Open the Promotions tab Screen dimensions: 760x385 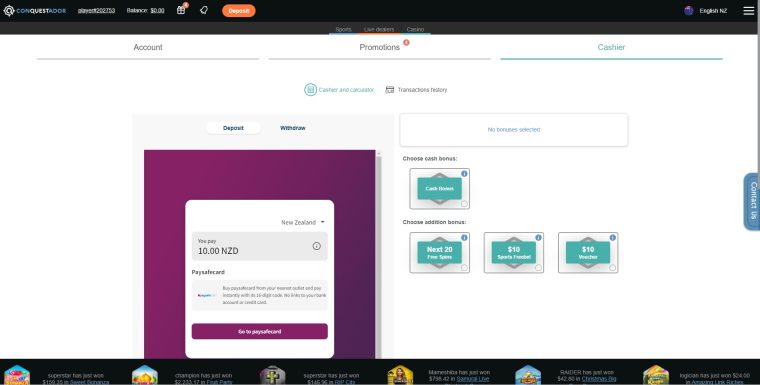(x=380, y=48)
